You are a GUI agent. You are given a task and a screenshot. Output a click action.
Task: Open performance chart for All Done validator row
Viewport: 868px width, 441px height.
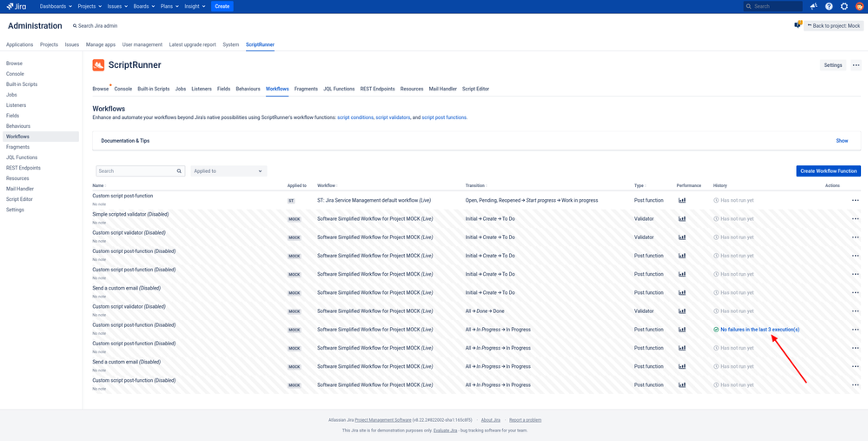[x=682, y=311]
